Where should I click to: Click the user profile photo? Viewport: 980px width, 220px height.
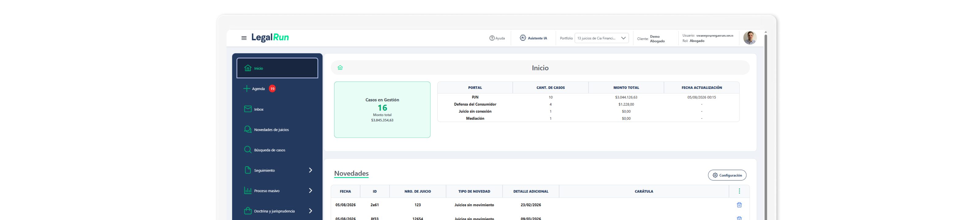[750, 38]
